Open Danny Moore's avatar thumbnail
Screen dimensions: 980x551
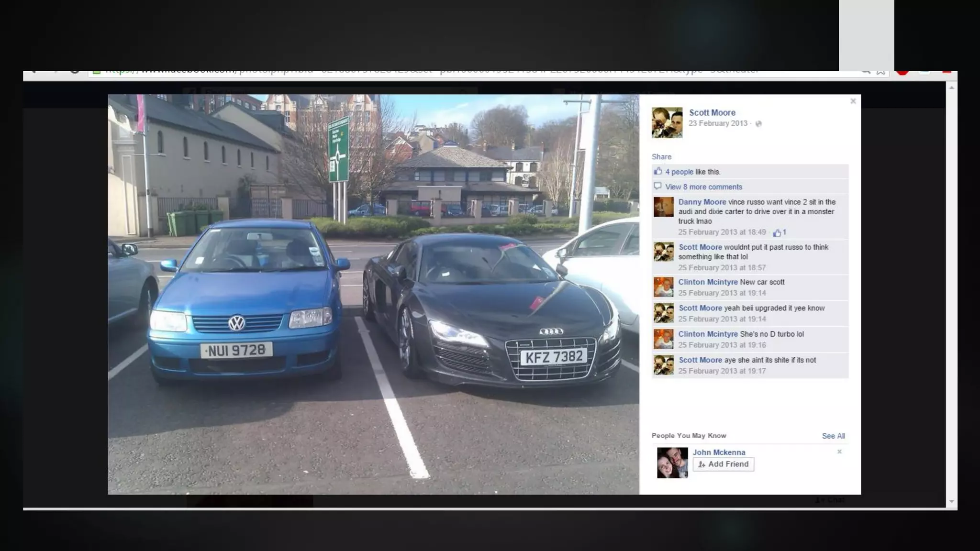coord(663,207)
